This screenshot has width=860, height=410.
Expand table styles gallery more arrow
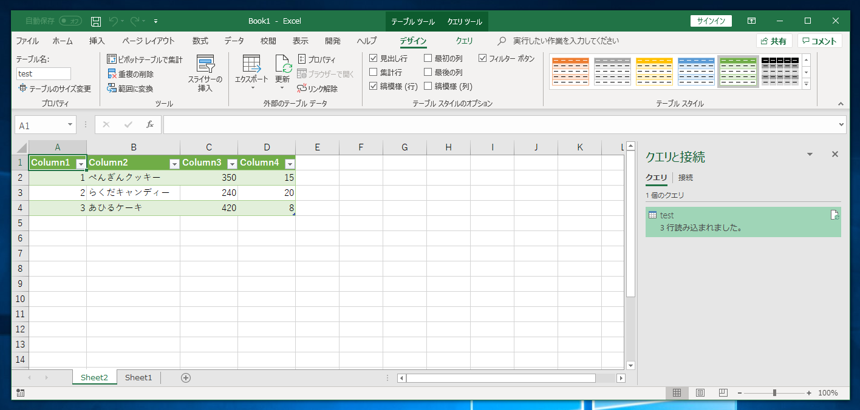pyautogui.click(x=806, y=84)
